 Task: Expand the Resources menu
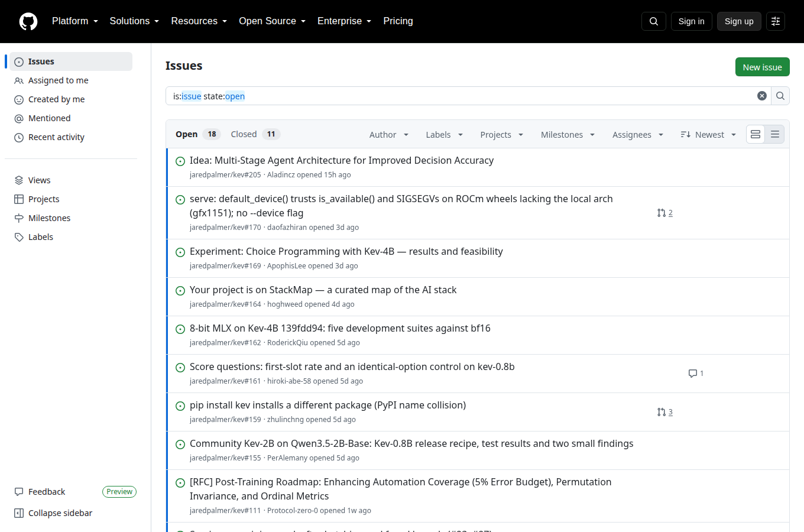click(x=199, y=21)
